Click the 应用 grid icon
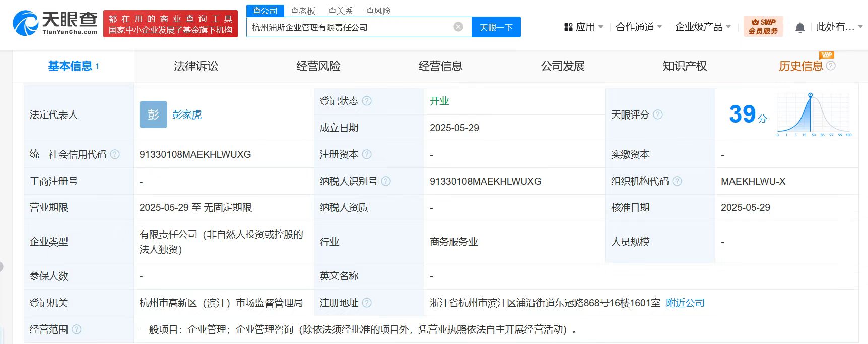Viewport: 868px width, 344px height. [568, 27]
